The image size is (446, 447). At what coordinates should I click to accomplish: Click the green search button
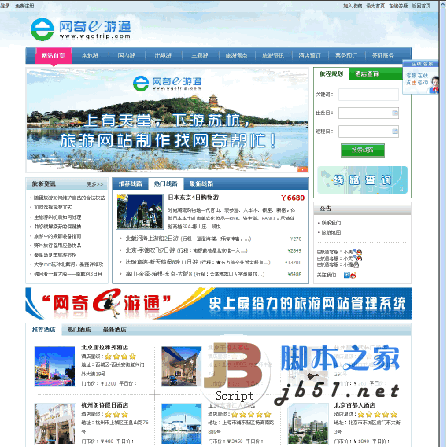pyautogui.click(x=363, y=150)
